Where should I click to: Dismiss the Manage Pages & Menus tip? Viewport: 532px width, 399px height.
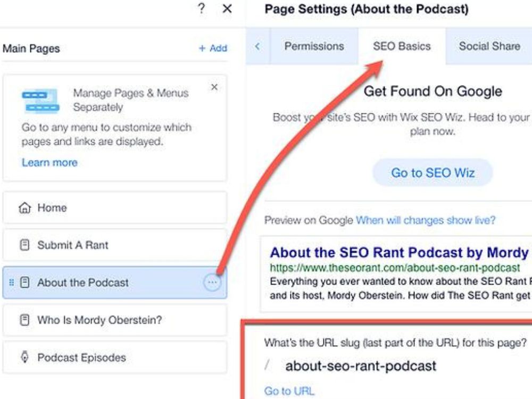point(214,87)
